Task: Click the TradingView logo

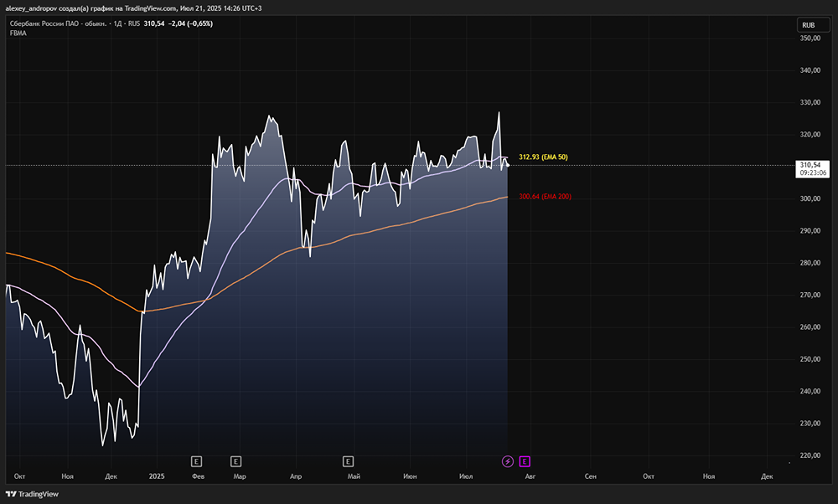Action: point(32,494)
